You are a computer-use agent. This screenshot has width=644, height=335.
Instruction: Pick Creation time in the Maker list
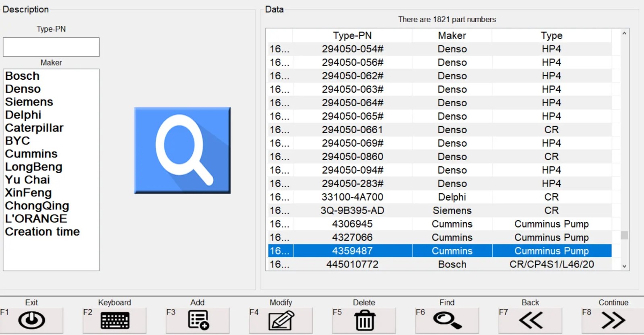pos(42,232)
